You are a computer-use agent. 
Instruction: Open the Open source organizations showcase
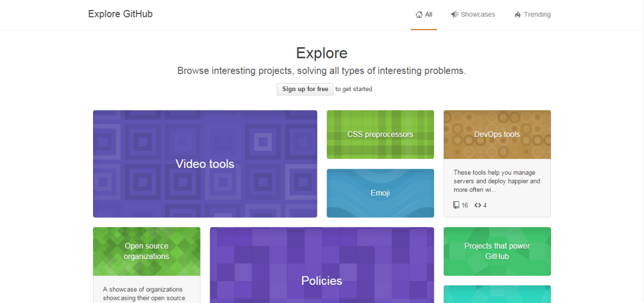[x=147, y=251]
